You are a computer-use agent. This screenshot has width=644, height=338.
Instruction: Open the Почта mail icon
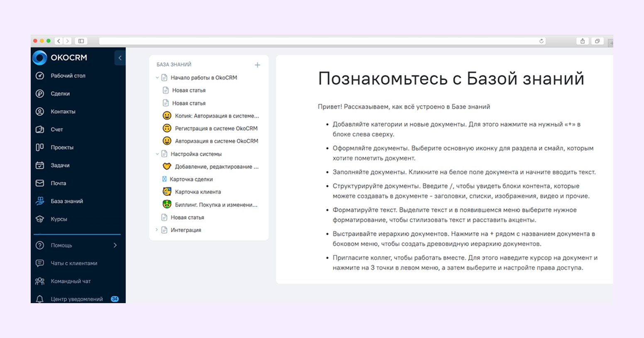click(x=40, y=183)
